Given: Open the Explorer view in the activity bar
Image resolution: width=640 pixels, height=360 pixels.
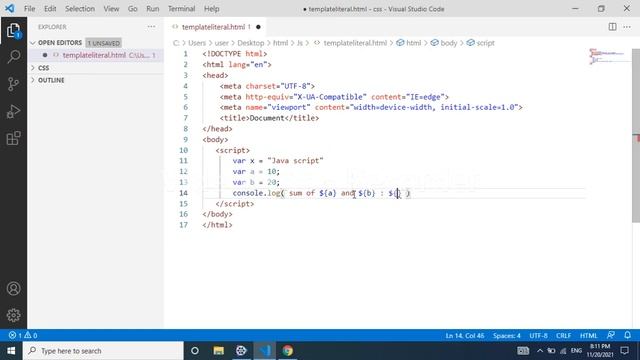Looking at the screenshot, I should click(x=13, y=31).
